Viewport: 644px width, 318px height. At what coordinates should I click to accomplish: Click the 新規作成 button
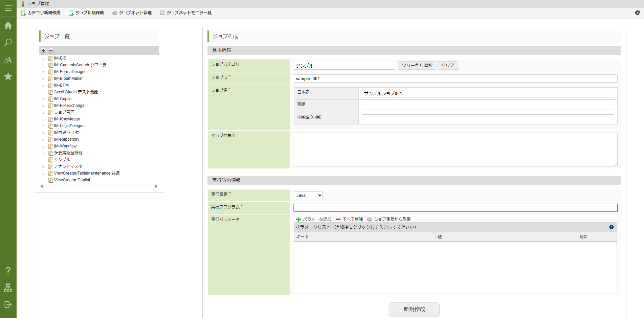coord(414,309)
